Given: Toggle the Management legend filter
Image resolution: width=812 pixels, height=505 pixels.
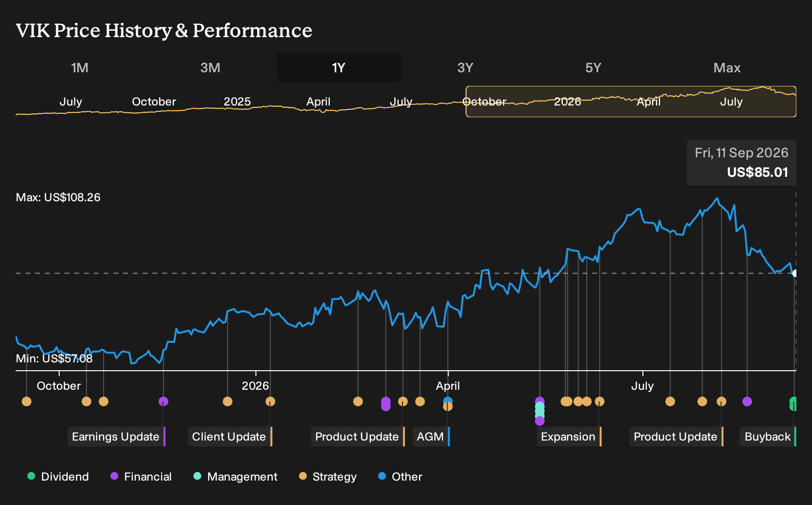Looking at the screenshot, I should tap(235, 477).
